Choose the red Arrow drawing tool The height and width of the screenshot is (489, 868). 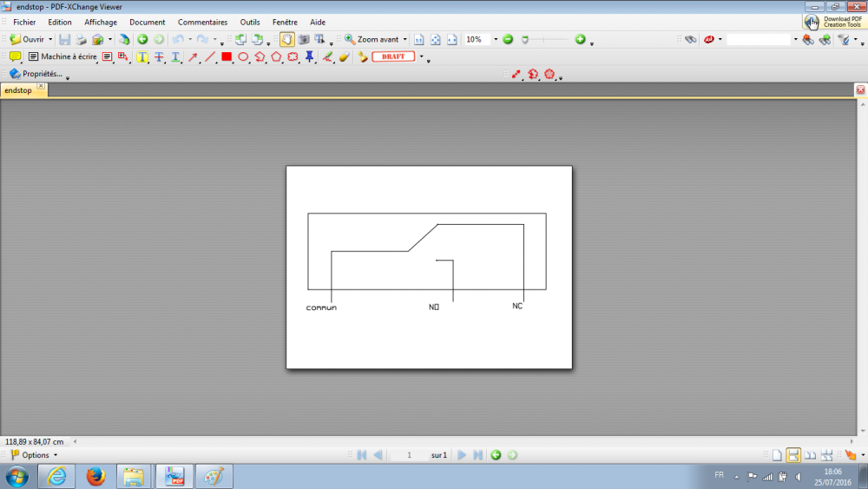pyautogui.click(x=193, y=57)
